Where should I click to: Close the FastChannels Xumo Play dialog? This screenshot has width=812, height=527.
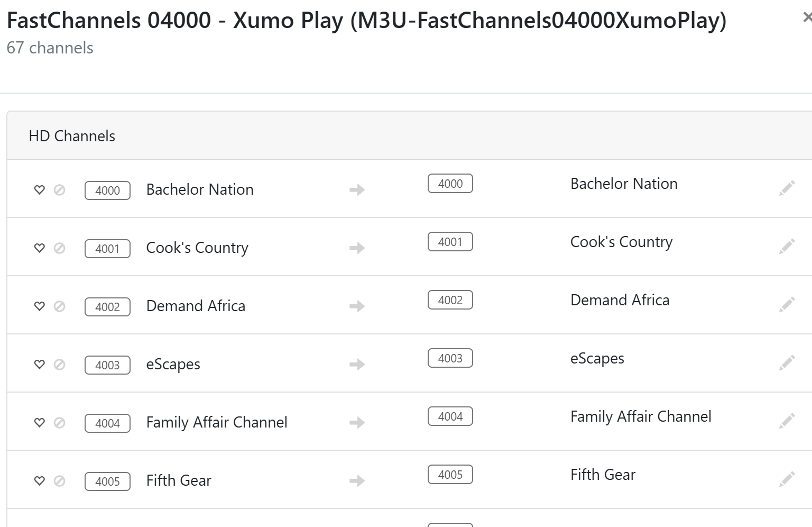pyautogui.click(x=807, y=18)
